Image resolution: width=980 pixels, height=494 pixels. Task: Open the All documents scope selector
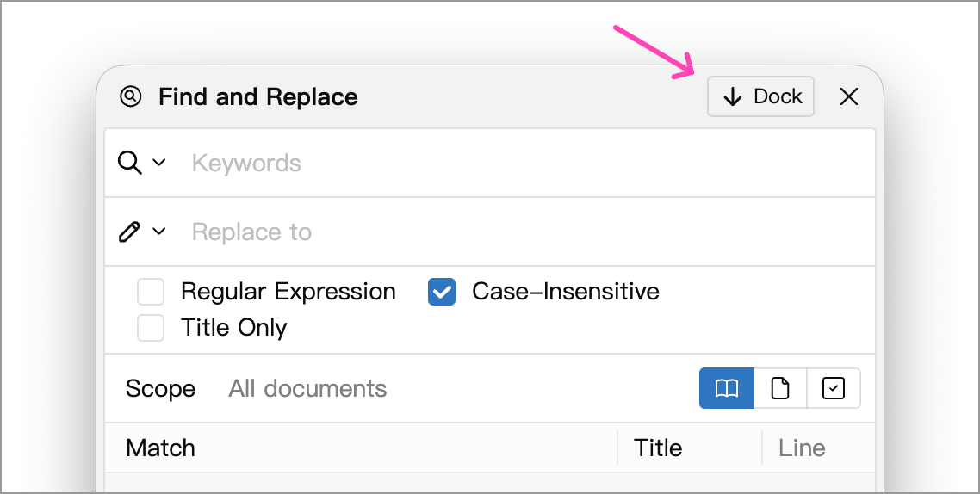click(x=307, y=388)
